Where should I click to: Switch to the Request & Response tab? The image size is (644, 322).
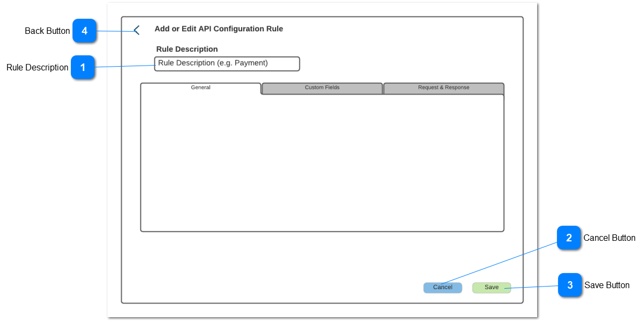pyautogui.click(x=443, y=88)
